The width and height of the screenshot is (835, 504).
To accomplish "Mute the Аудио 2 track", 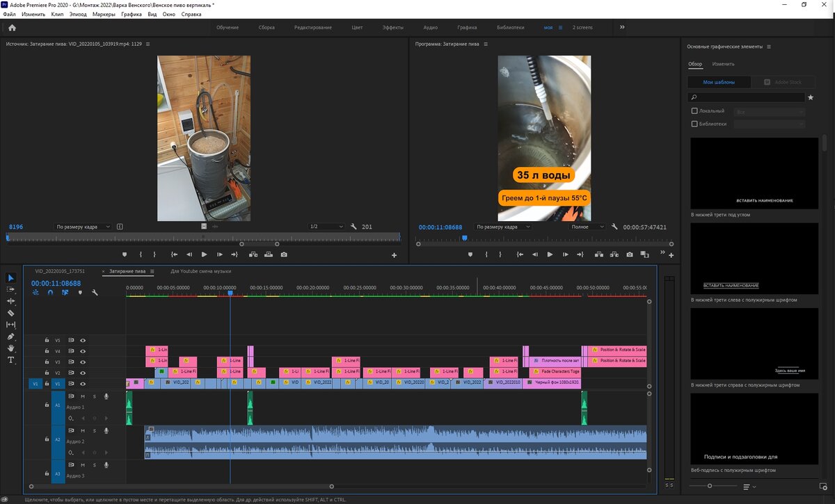I will (82, 430).
